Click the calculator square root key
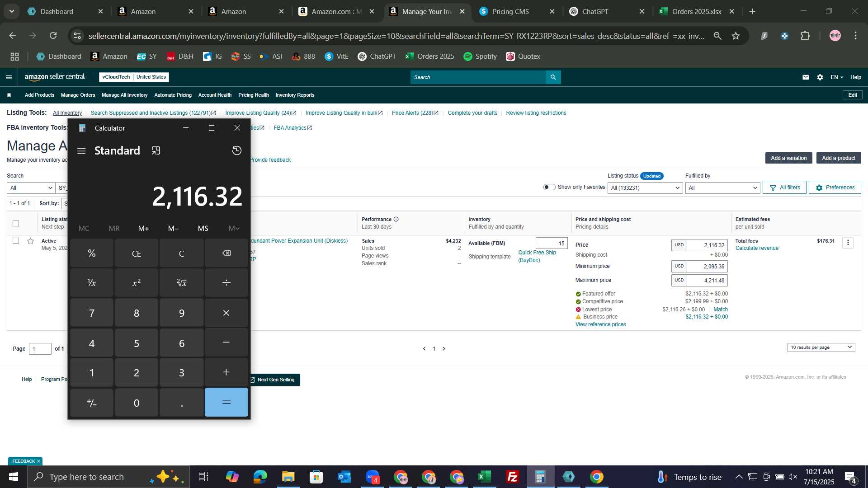Viewport: 868px width, 488px height. 181,282
